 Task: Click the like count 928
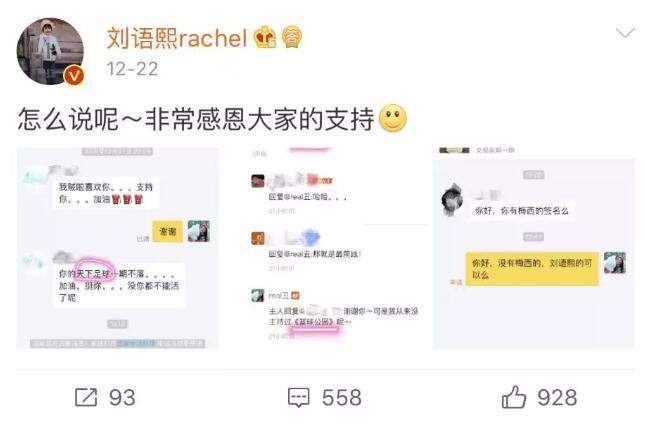[557, 398]
